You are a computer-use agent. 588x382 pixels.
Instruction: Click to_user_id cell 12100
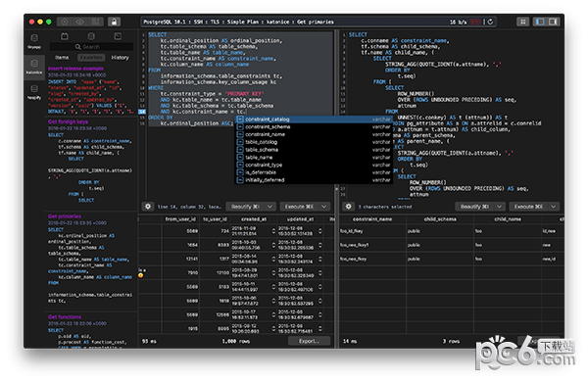click(215, 273)
